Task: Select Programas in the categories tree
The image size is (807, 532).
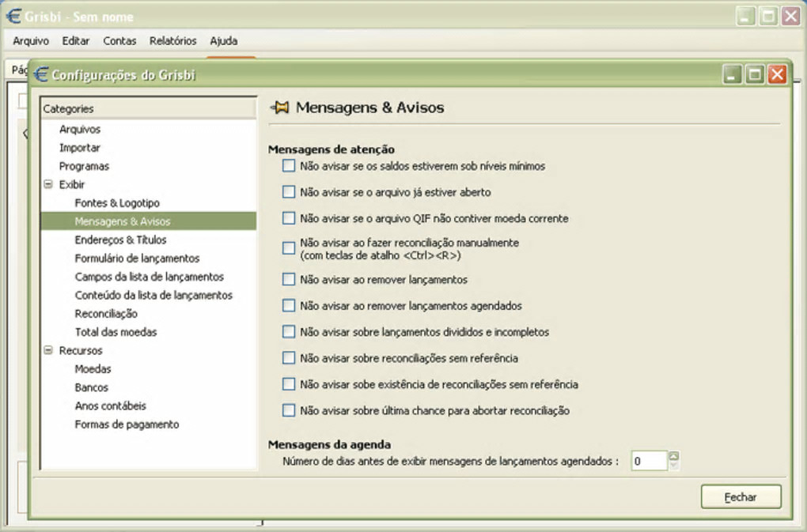Action: tap(84, 166)
